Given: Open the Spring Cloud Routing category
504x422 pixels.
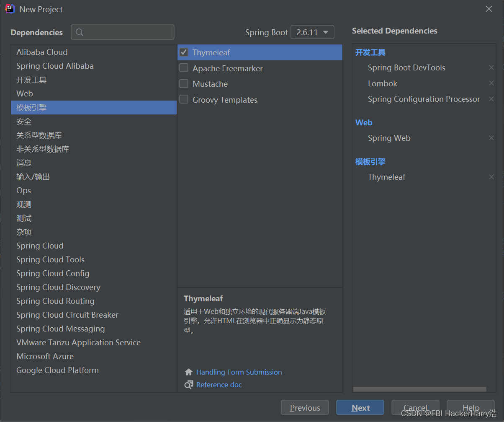Looking at the screenshot, I should point(94,301).
